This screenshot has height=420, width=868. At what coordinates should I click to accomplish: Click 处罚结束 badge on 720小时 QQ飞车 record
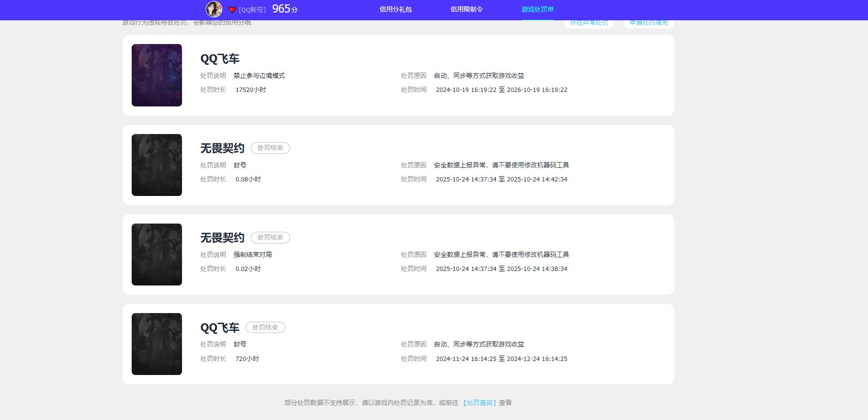[x=265, y=328]
